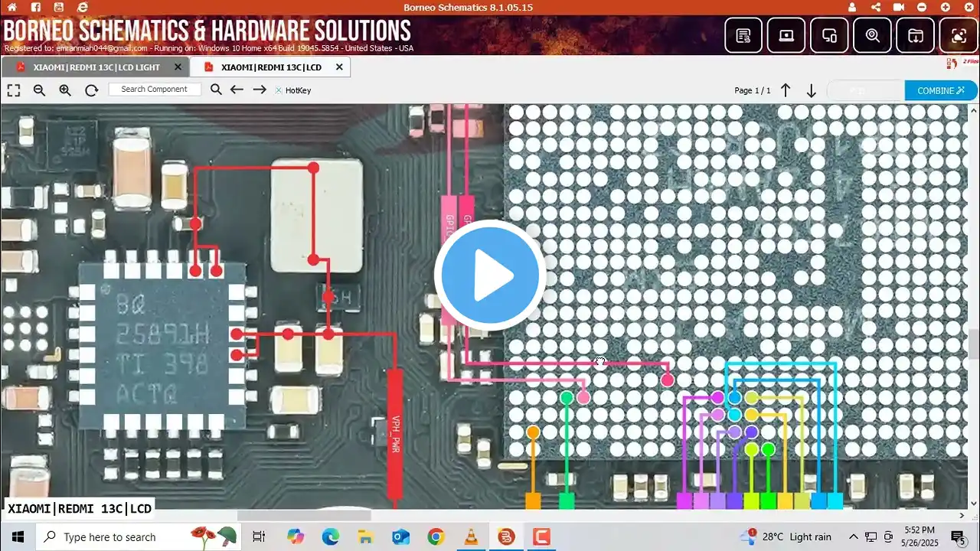
Task: Click the search magnifier next to Search Component
Action: [x=216, y=90]
